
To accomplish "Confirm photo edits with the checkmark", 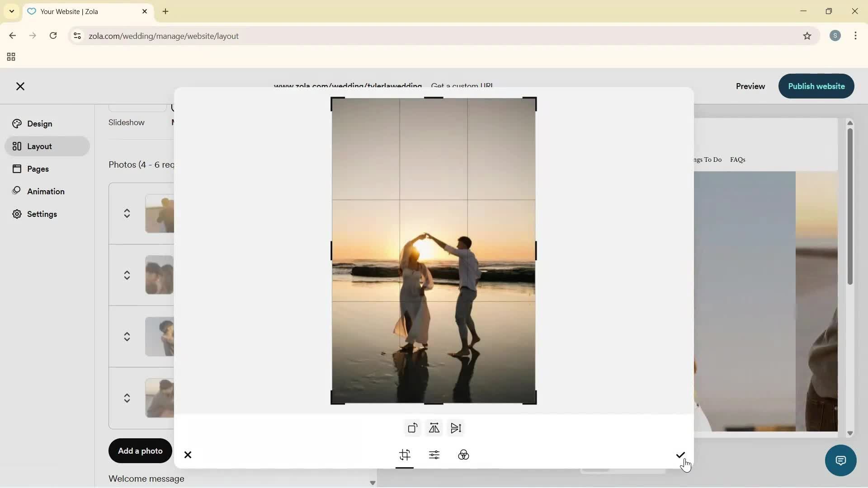I will (x=680, y=455).
